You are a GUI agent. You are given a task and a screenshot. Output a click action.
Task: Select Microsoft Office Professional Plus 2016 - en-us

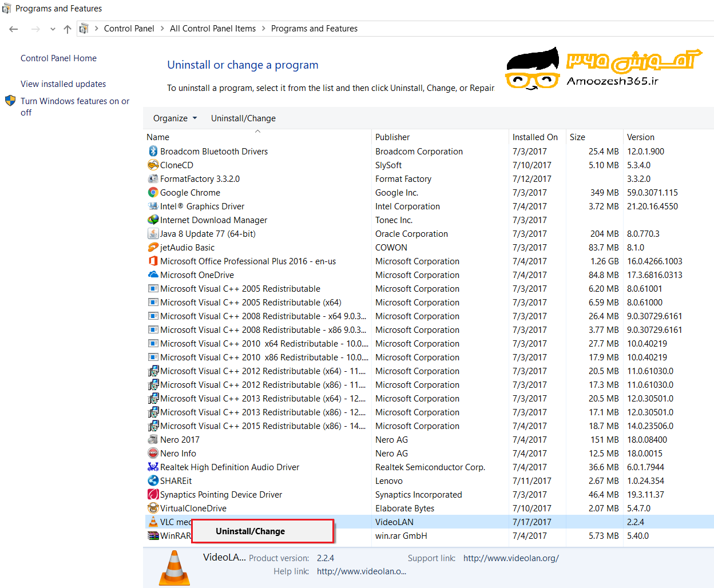(248, 261)
